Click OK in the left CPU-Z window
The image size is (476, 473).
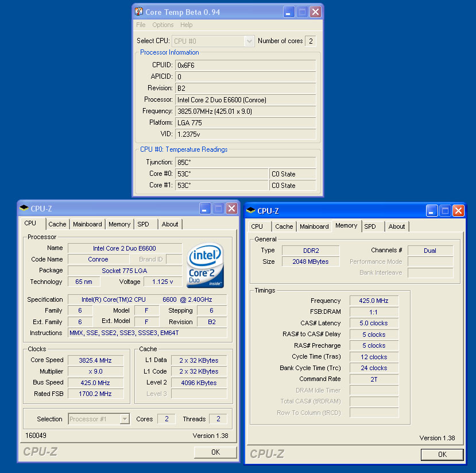coord(215,452)
